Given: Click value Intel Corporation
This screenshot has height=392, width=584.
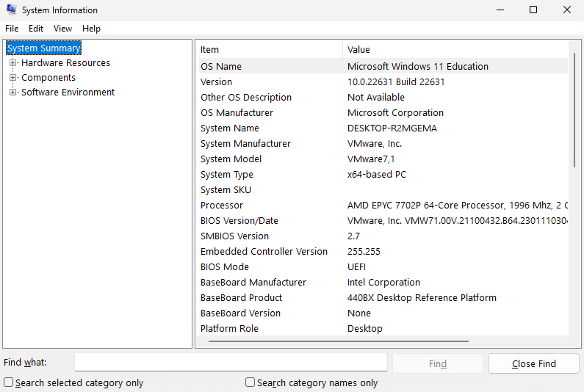Looking at the screenshot, I should pyautogui.click(x=383, y=282).
